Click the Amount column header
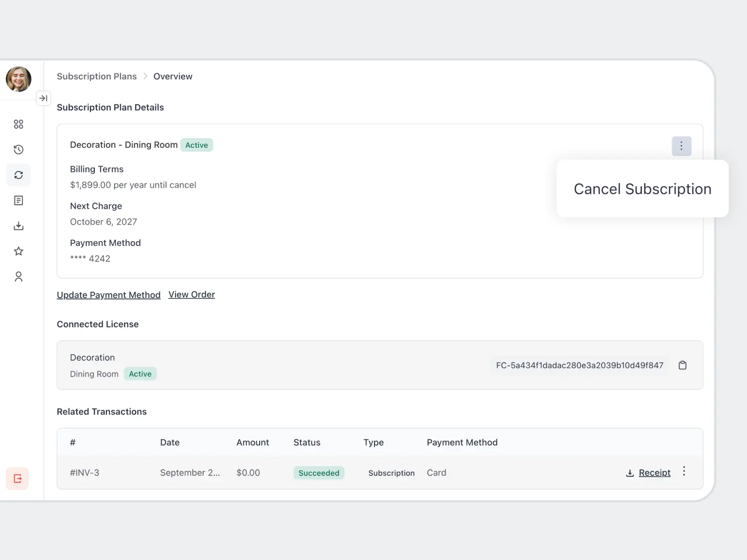This screenshot has height=560, width=747. [x=252, y=442]
